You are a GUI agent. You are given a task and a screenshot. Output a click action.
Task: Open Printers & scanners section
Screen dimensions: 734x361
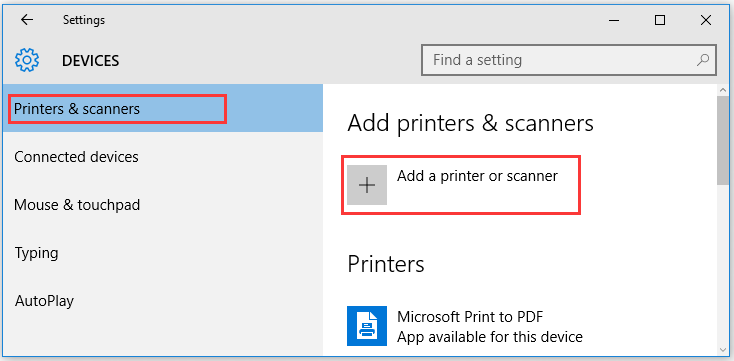tap(162, 109)
